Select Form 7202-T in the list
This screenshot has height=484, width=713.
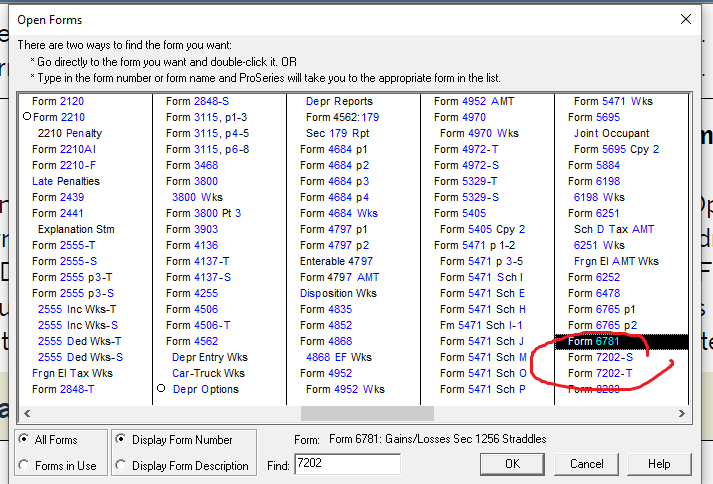coord(600,374)
